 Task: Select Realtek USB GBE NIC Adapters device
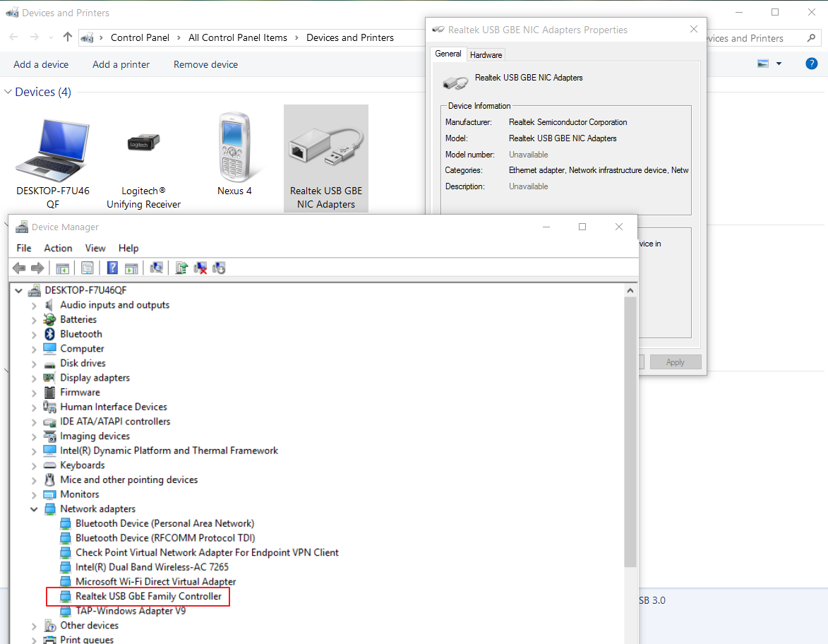(x=326, y=158)
